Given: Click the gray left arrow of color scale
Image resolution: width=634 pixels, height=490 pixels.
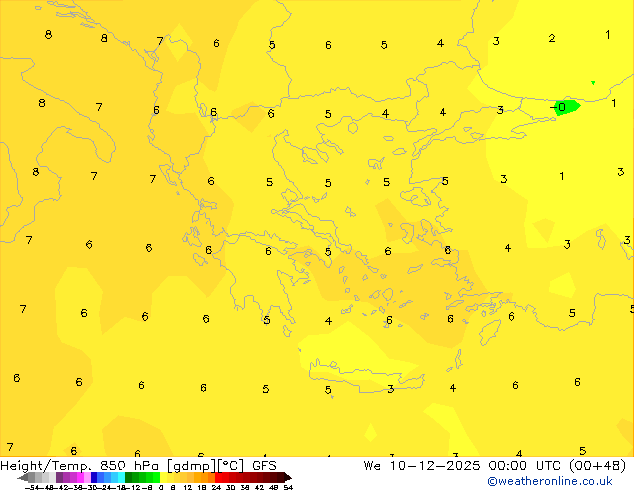Looking at the screenshot, I should [23, 477].
